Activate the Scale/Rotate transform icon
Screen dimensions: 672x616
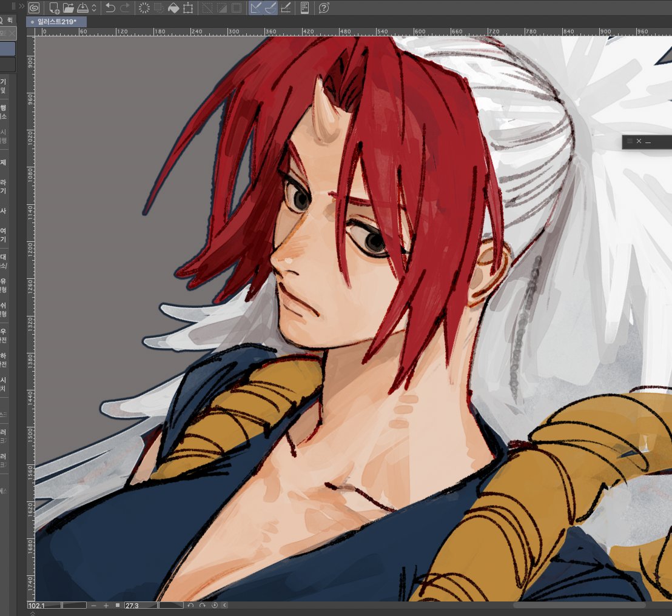(x=188, y=8)
